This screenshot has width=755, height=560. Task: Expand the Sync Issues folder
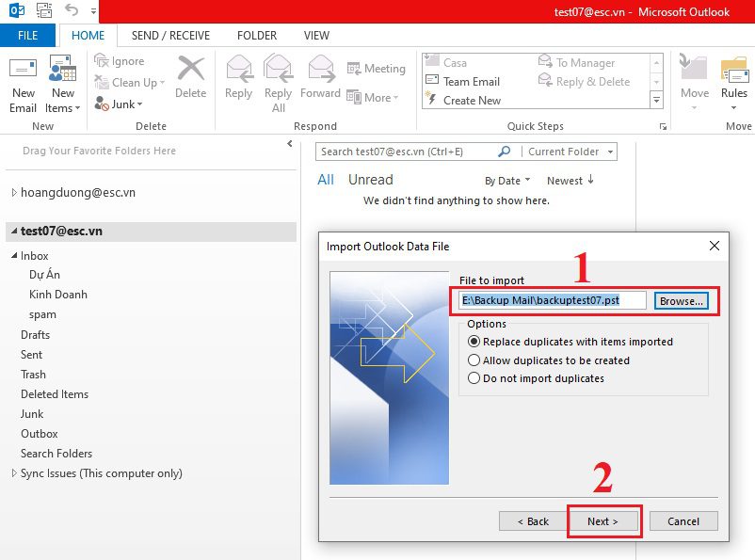click(14, 473)
